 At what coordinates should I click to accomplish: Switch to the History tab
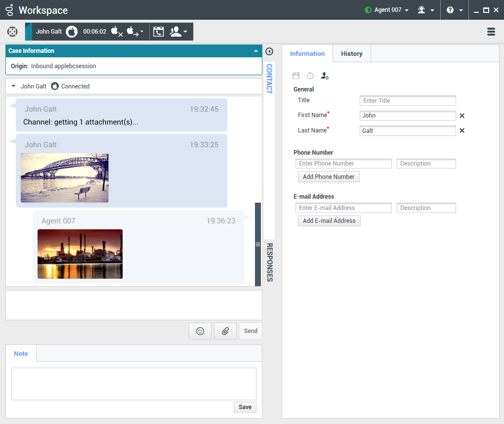pos(351,53)
